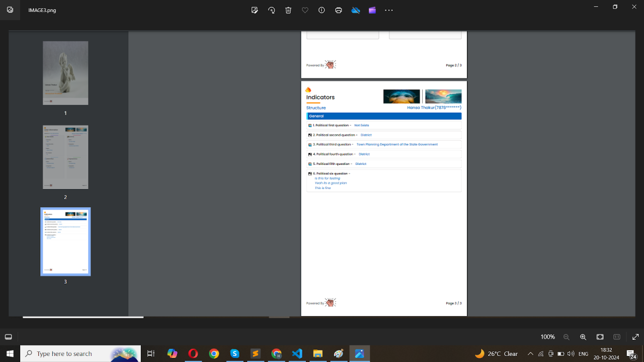Open the See more options menu
Screen dimensions: 644x362
[389, 10]
